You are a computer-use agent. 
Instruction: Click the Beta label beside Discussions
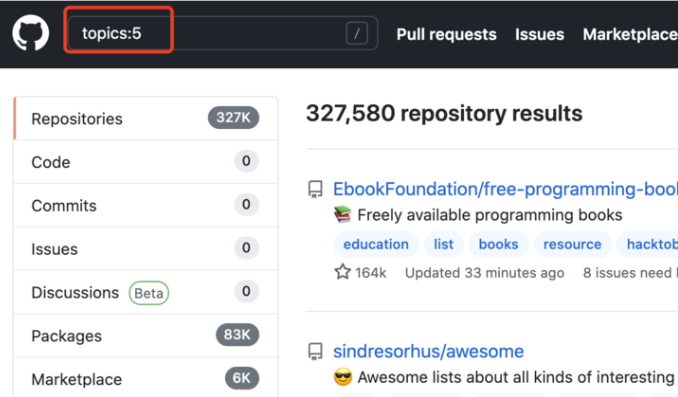(x=149, y=293)
